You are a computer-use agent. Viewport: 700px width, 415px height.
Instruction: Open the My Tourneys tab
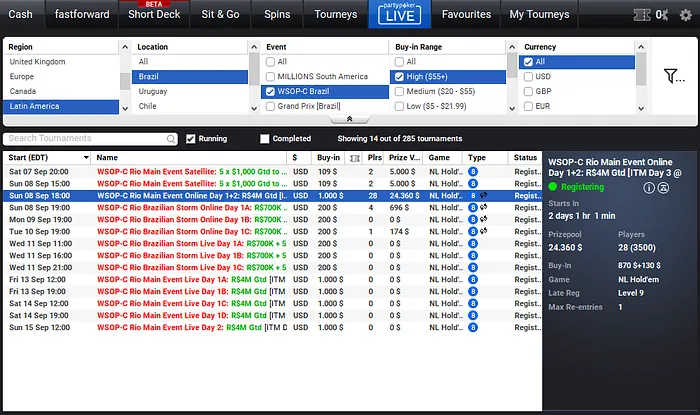click(x=539, y=14)
